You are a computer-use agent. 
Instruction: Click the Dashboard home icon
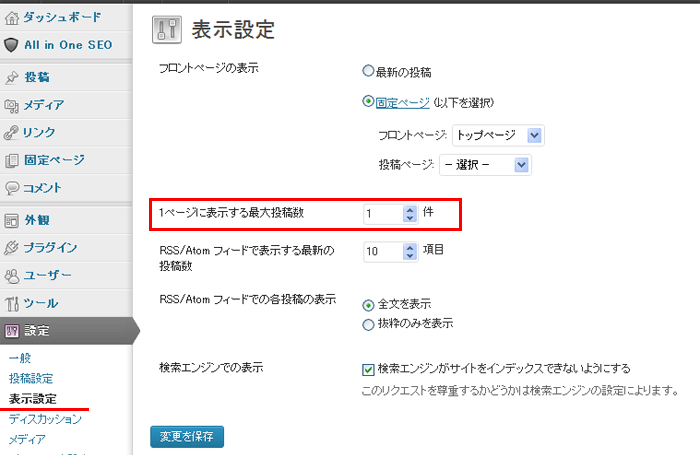[x=11, y=17]
